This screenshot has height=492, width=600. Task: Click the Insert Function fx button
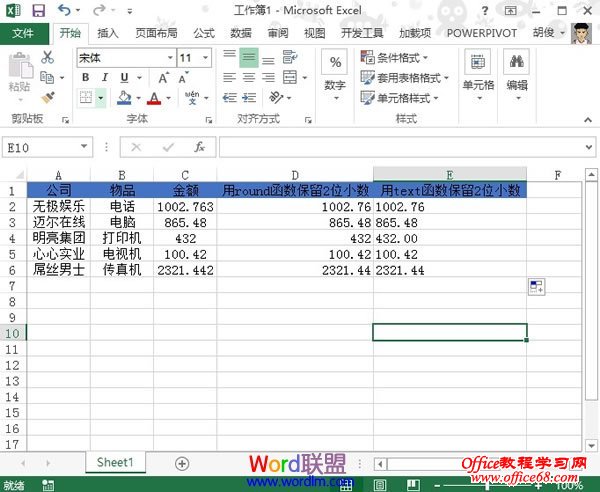pos(199,147)
